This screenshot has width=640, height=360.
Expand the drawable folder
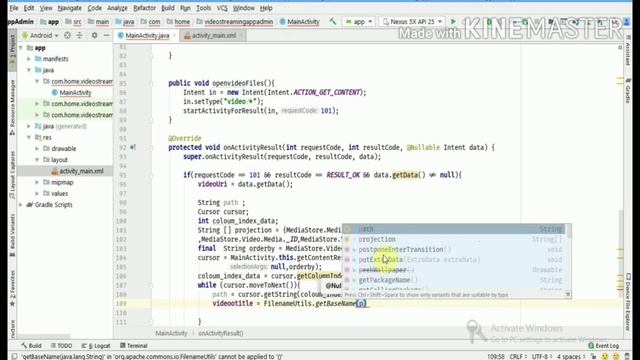tap(37, 149)
